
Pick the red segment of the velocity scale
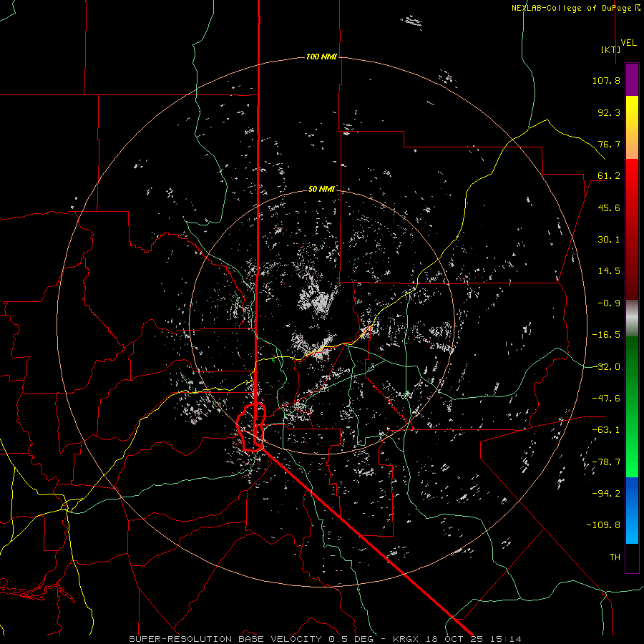[632, 229]
